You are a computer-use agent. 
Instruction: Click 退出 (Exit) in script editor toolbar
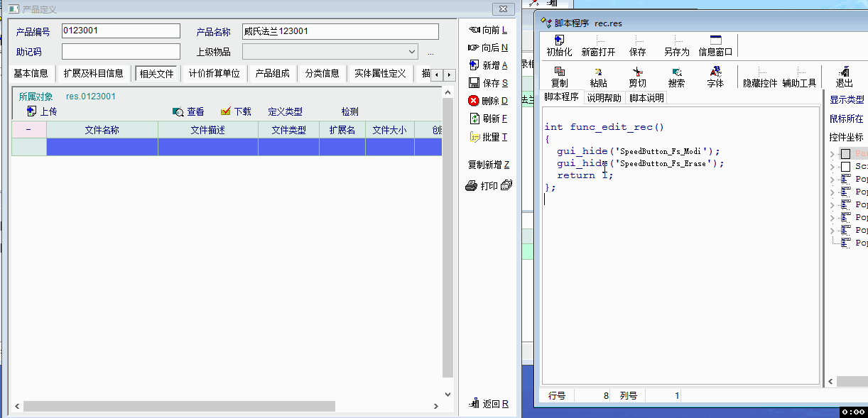coord(844,72)
